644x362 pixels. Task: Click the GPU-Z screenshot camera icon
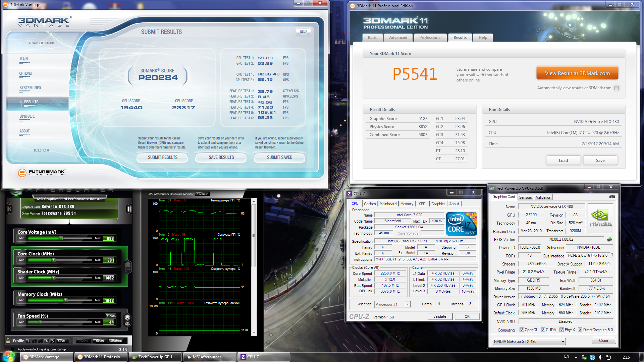click(612, 197)
